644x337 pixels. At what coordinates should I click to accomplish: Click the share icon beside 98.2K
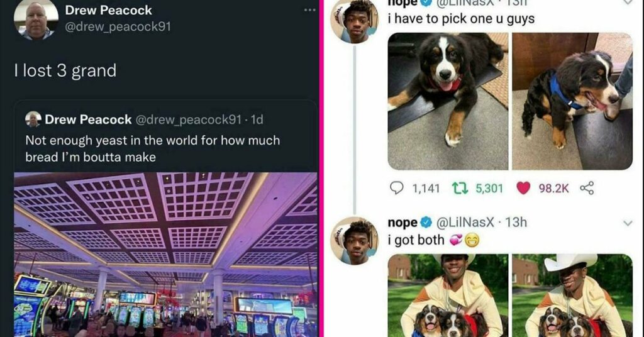pos(587,188)
